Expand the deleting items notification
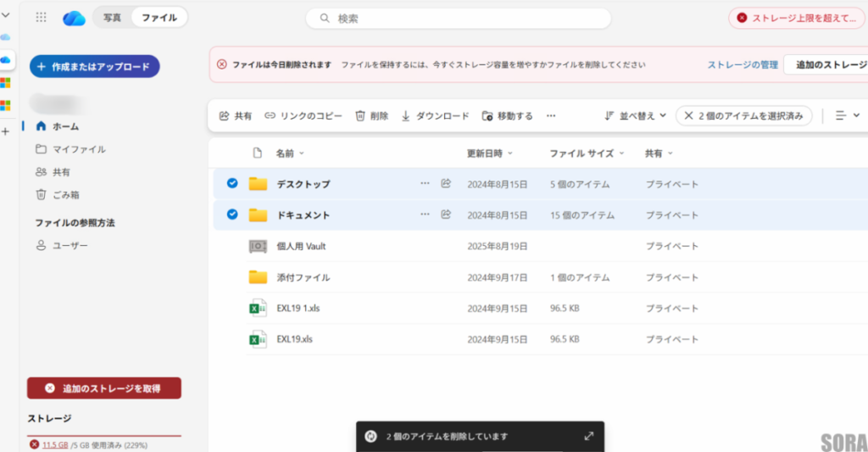 pyautogui.click(x=589, y=436)
